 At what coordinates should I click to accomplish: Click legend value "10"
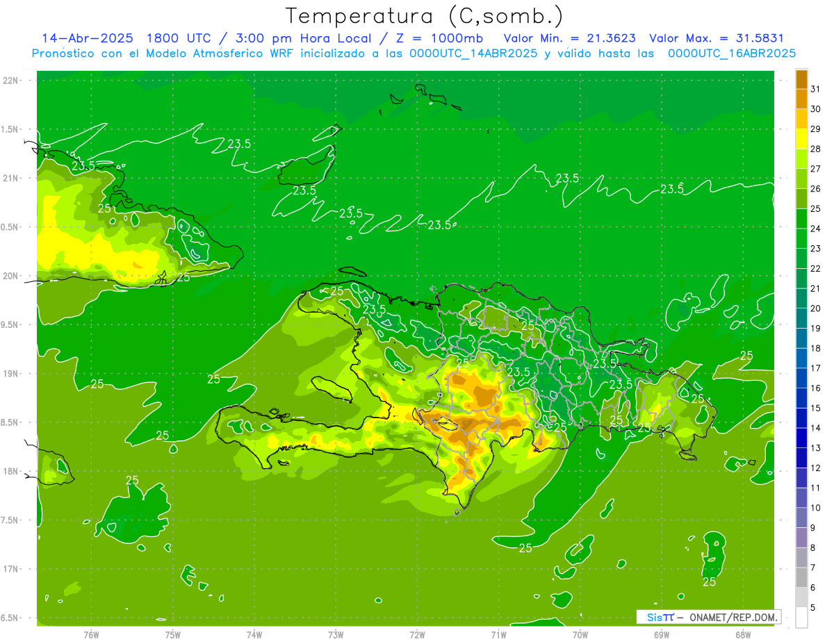coord(815,508)
